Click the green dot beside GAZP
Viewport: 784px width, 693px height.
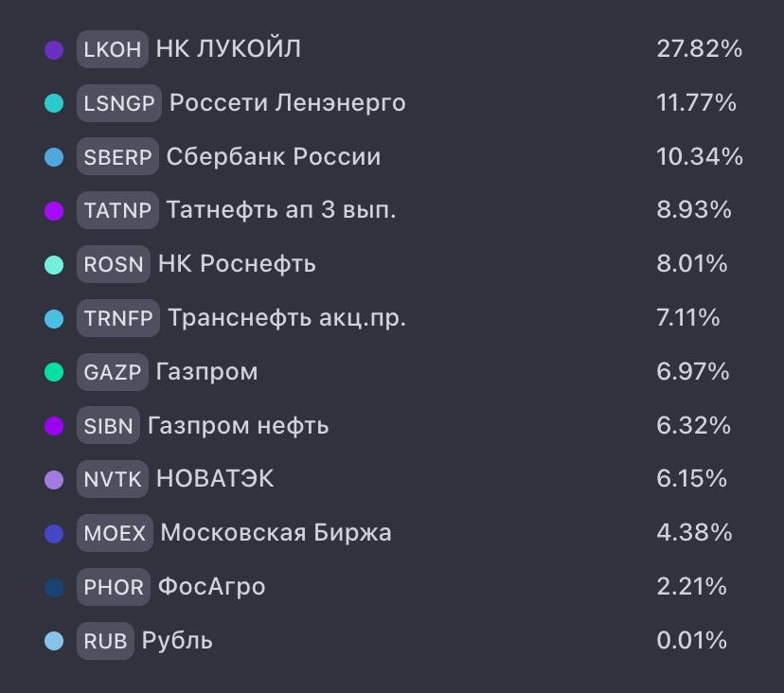click(54, 372)
